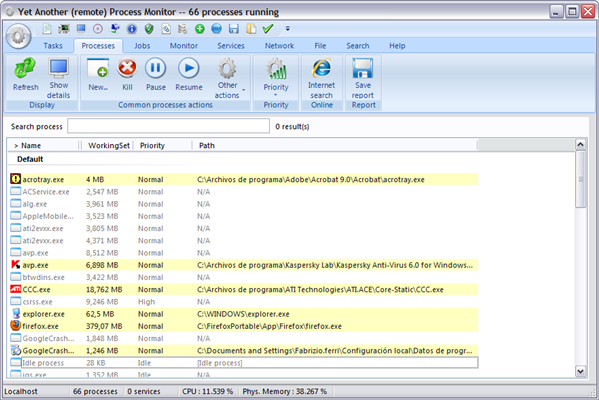The width and height of the screenshot is (599, 400).
Task: Click the 66 processes status entry
Action: pyautogui.click(x=95, y=391)
